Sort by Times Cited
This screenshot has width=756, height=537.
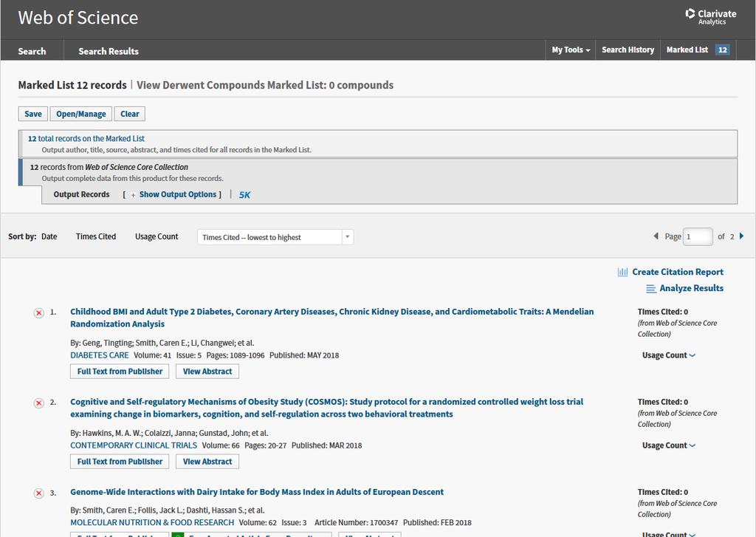coord(96,236)
